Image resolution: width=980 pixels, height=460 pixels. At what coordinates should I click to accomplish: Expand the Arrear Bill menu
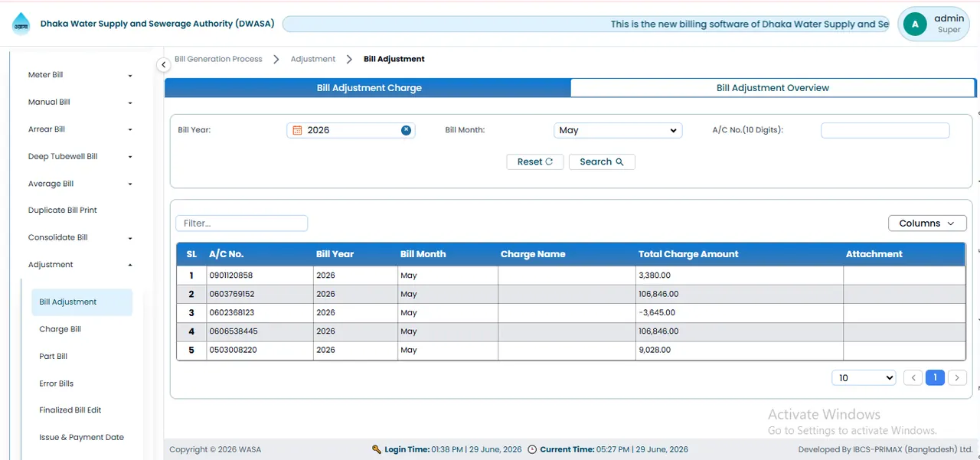click(80, 129)
